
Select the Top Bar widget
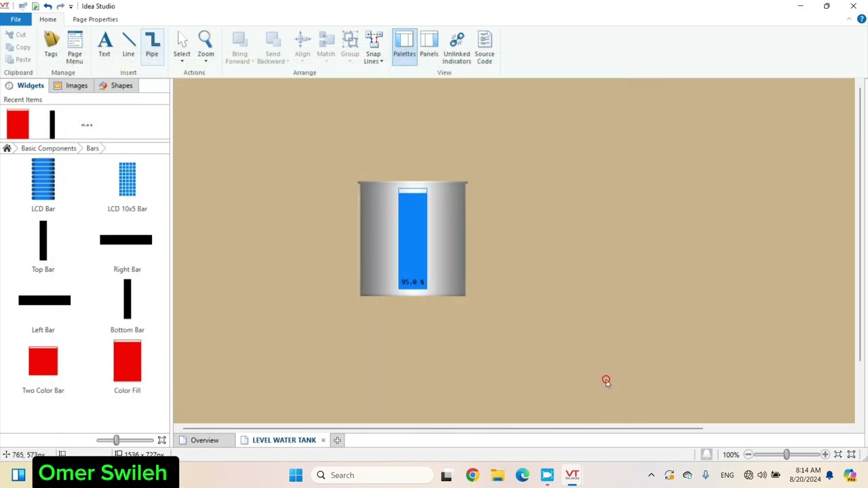tap(43, 246)
